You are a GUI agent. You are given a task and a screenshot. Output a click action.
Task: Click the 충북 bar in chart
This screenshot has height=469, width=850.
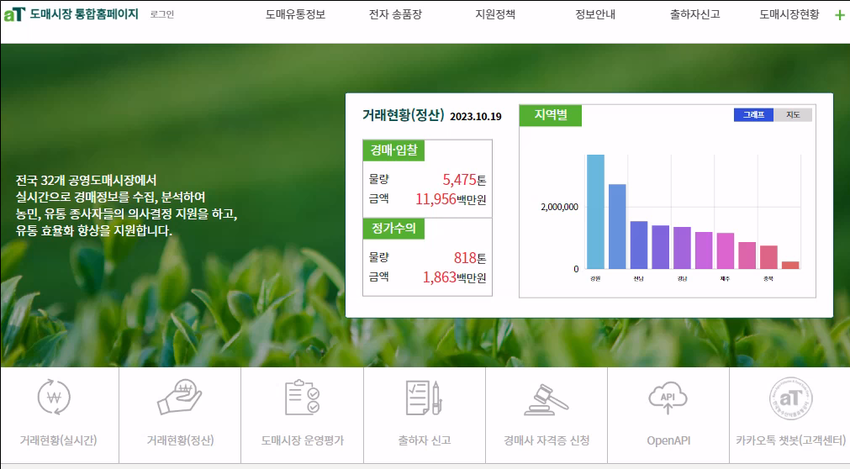(x=769, y=257)
